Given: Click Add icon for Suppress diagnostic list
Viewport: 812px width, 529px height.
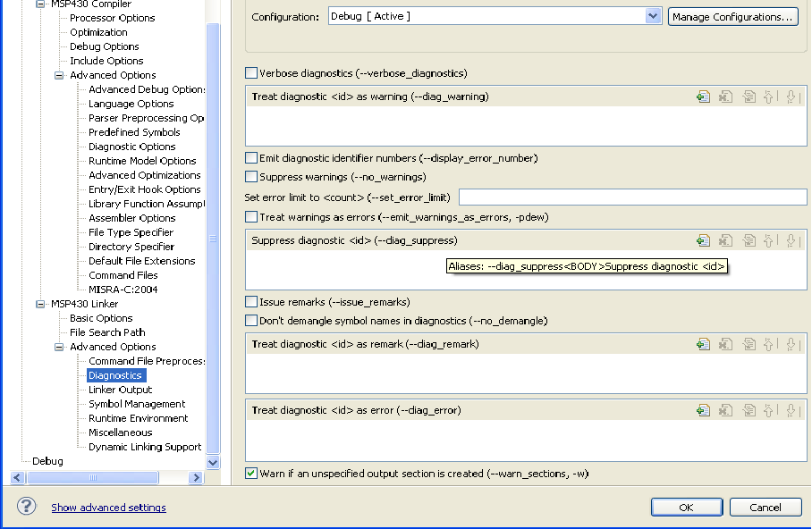Looking at the screenshot, I should click(704, 240).
